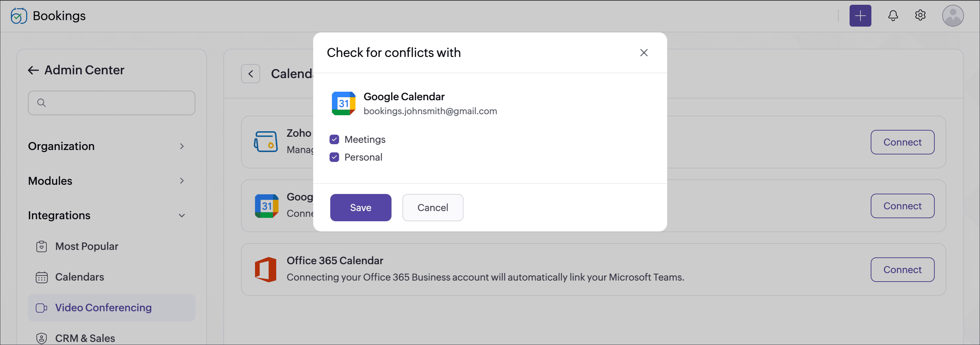This screenshot has width=980, height=345.
Task: Click the Google Calendar icon in dialog
Action: [344, 103]
